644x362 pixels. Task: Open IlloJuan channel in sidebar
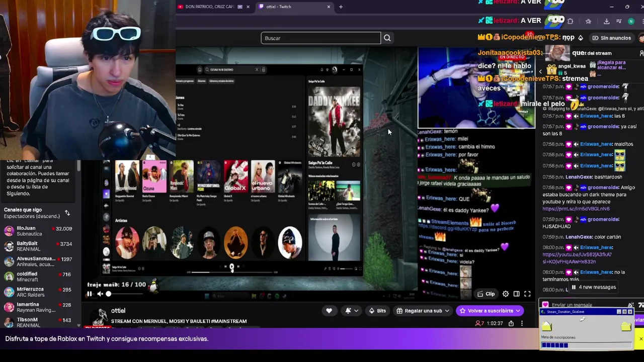(38, 231)
